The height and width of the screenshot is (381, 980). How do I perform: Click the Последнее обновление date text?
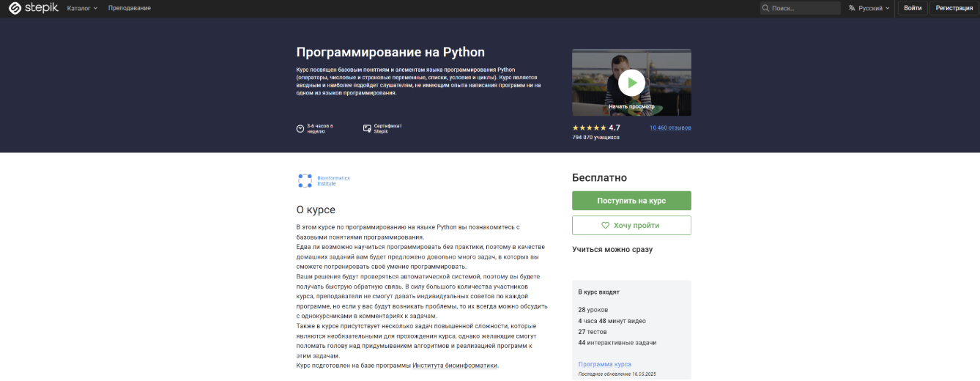(617, 374)
